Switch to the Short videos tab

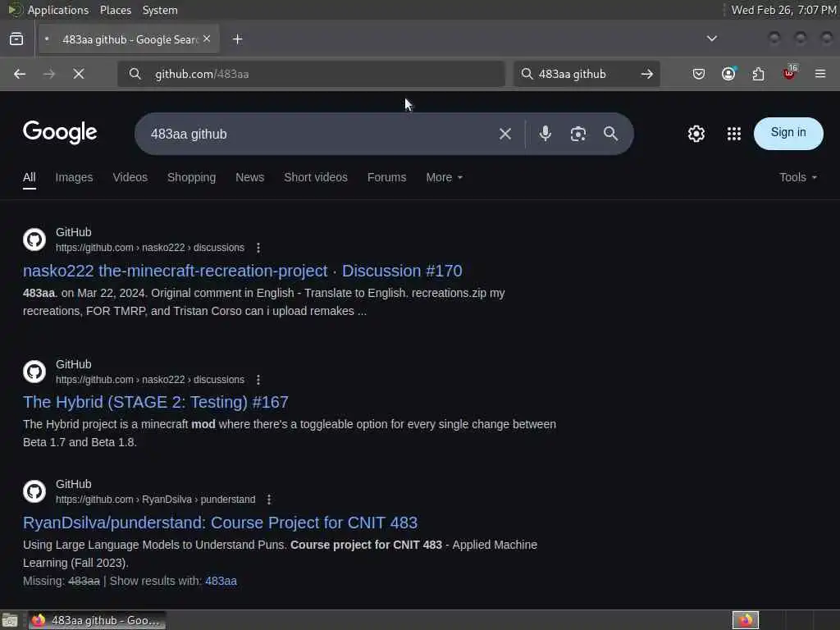click(x=316, y=177)
